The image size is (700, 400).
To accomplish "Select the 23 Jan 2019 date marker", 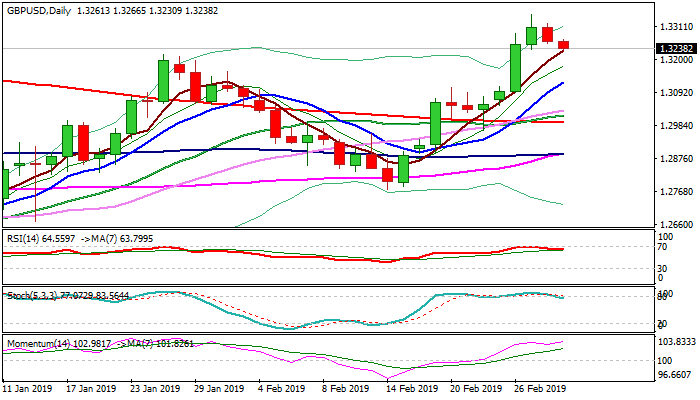I will point(155,389).
